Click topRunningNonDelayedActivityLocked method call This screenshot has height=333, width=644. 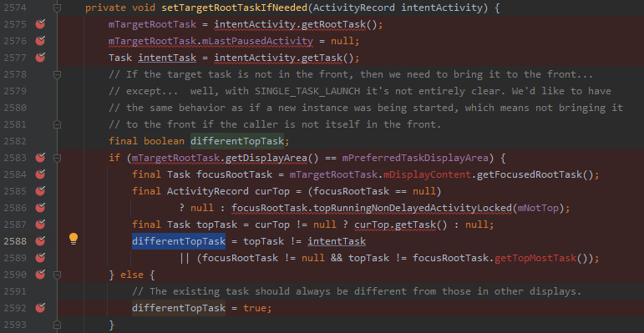click(413, 208)
